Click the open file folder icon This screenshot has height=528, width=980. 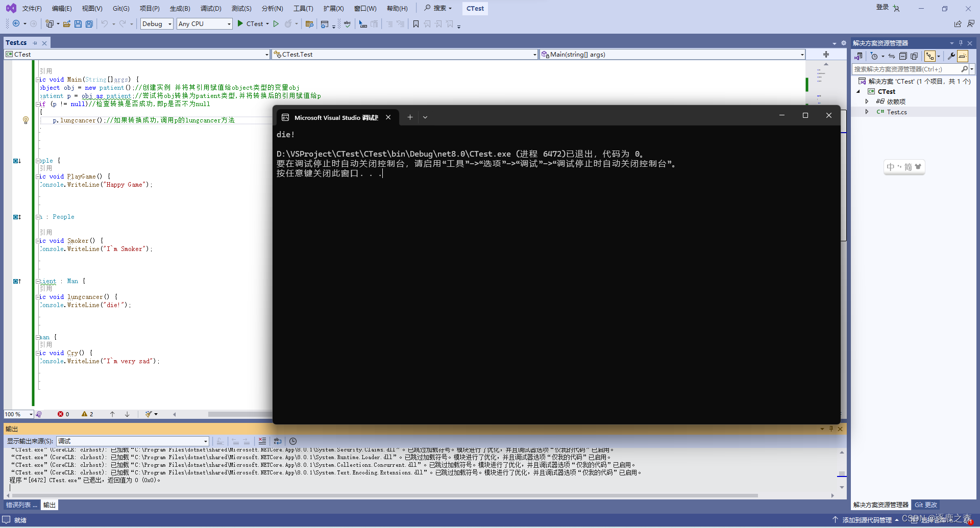[x=67, y=23]
